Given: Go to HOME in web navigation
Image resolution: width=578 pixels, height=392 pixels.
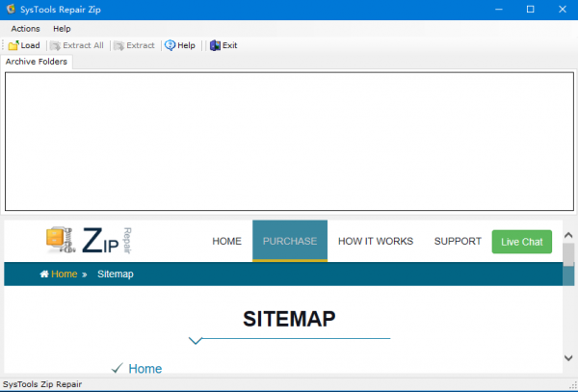Looking at the screenshot, I should point(226,241).
